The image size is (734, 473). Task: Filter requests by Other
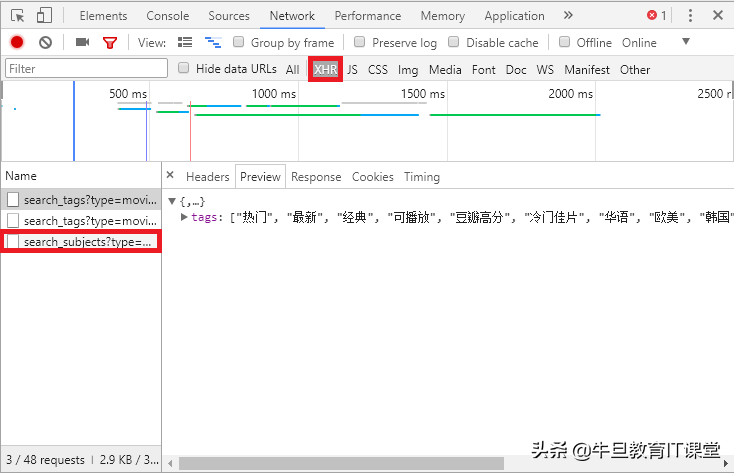[x=635, y=69]
